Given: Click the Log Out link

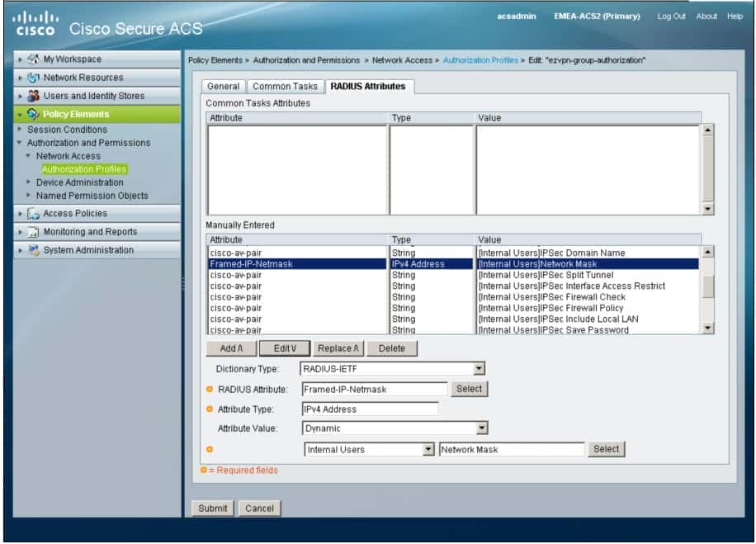Looking at the screenshot, I should (671, 17).
